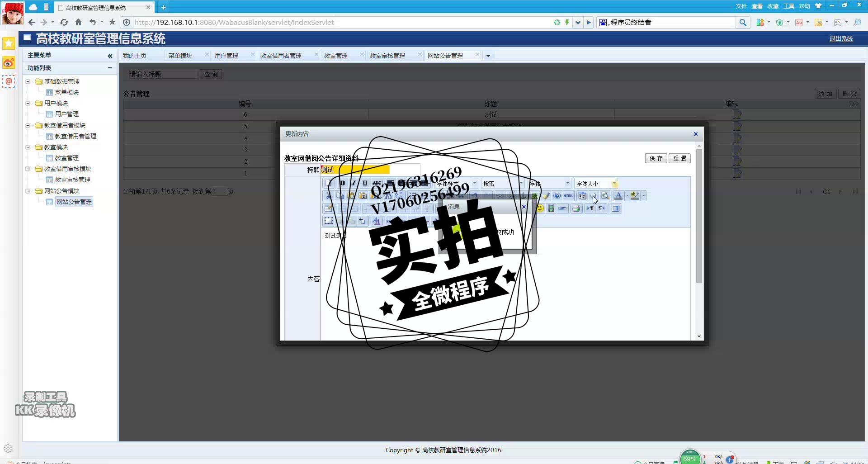Click the cut scissors icon in editor
This screenshot has height=464, width=868.
point(329,196)
